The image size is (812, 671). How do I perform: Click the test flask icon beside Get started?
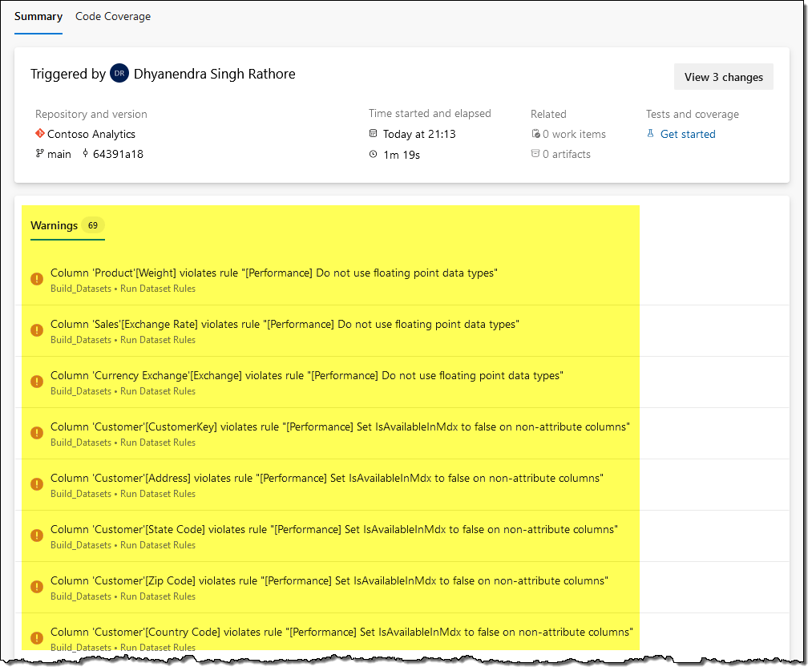pyautogui.click(x=651, y=134)
